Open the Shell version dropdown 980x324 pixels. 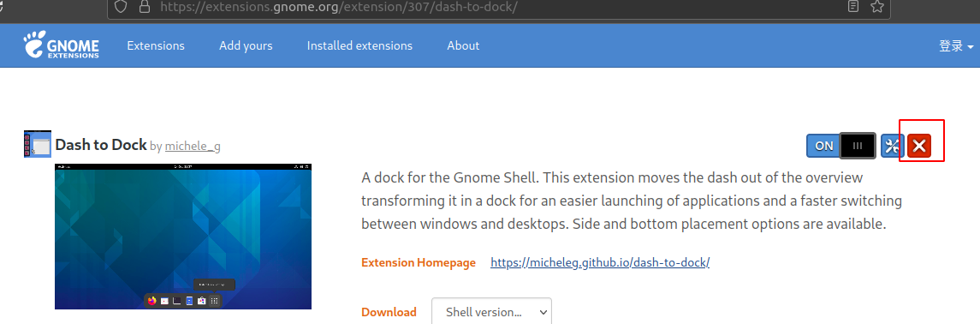point(491,311)
